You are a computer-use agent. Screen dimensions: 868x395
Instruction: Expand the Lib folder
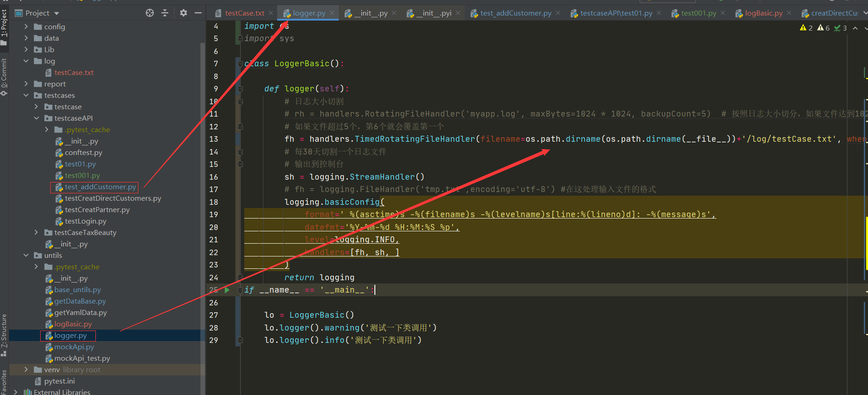[x=26, y=49]
